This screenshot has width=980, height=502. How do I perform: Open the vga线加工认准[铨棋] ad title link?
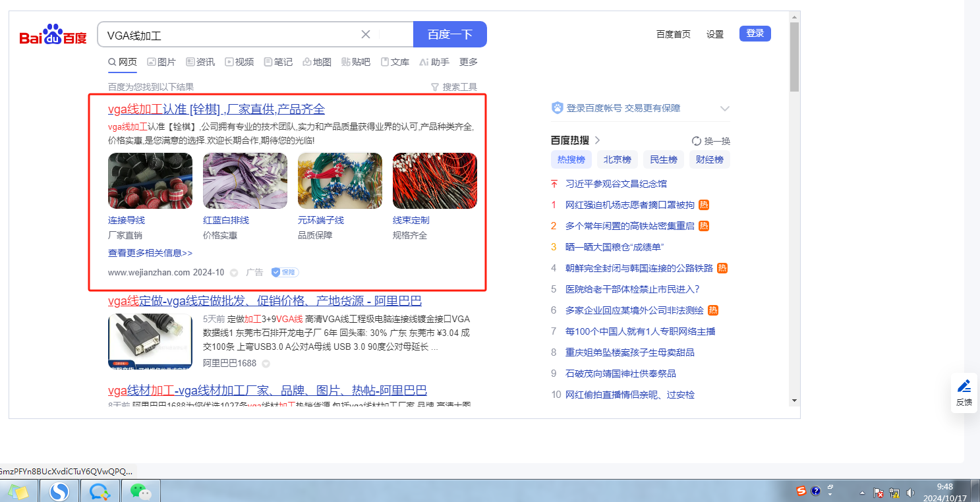coord(216,109)
